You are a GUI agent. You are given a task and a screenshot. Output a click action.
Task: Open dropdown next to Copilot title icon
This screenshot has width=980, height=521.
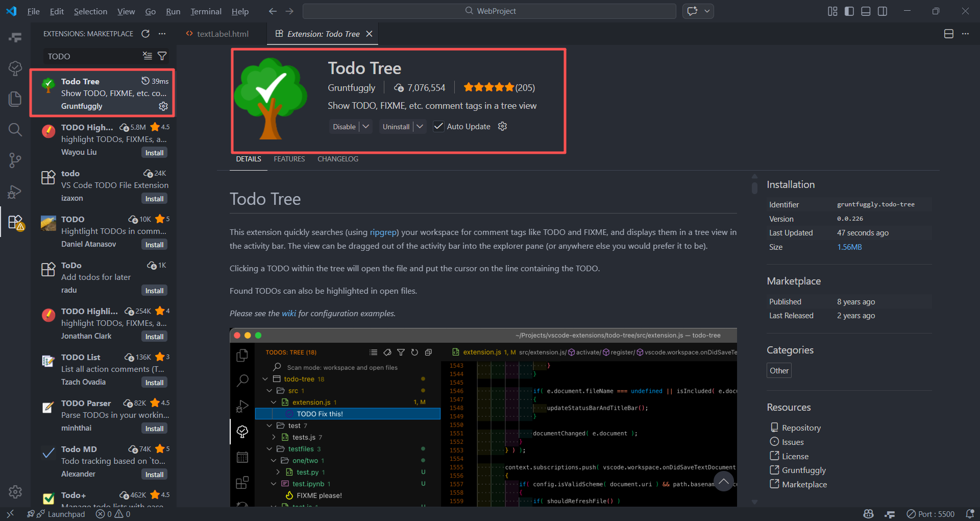coord(707,11)
